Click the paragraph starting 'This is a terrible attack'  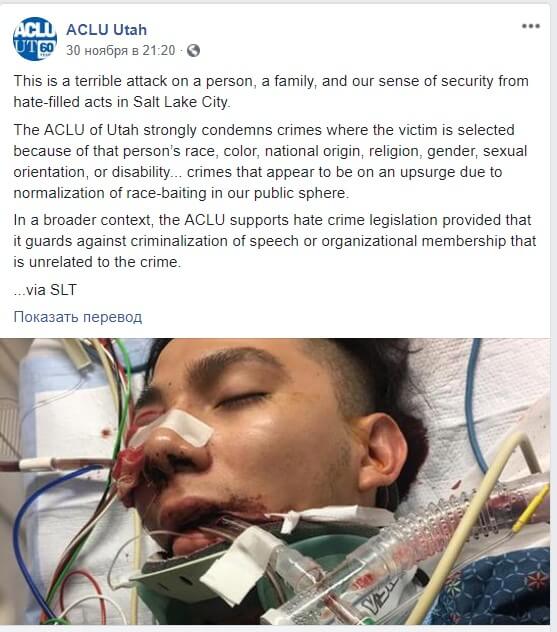[x=271, y=91]
